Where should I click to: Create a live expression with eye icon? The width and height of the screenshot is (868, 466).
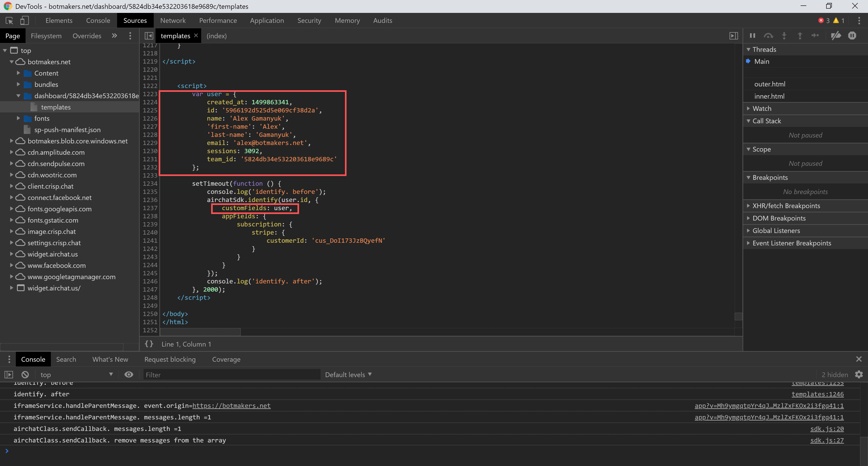(x=129, y=375)
